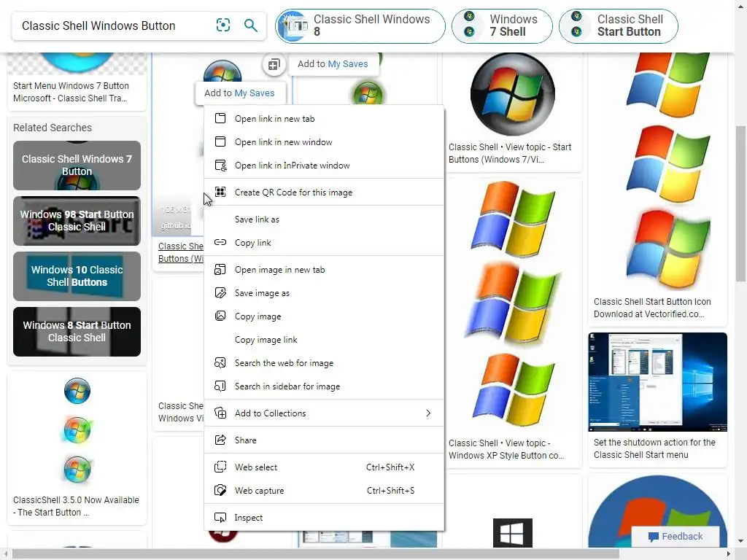Image resolution: width=747 pixels, height=560 pixels.
Task: Select Create QR Code for this image
Action: pos(324,192)
